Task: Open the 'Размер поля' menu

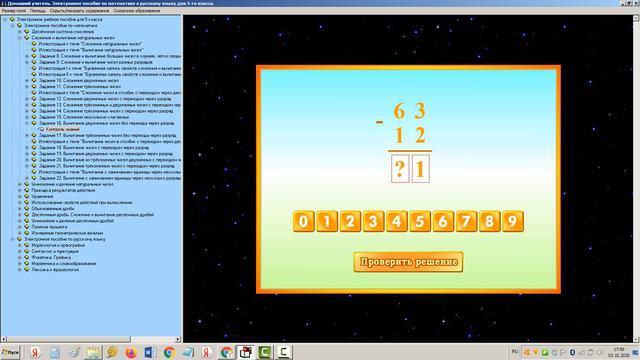Action: point(13,11)
